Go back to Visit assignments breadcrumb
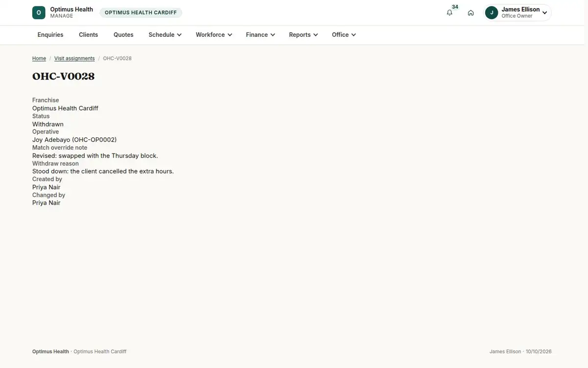The height and width of the screenshot is (368, 588). (74, 58)
